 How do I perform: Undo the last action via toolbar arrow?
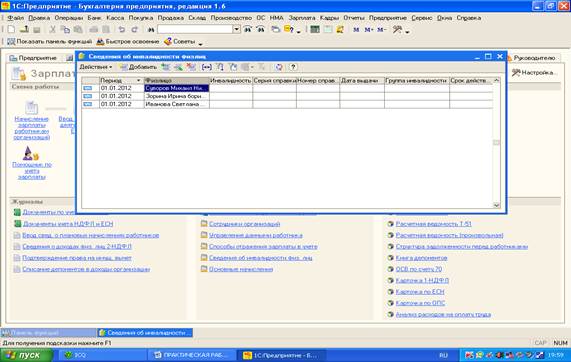tap(122, 29)
